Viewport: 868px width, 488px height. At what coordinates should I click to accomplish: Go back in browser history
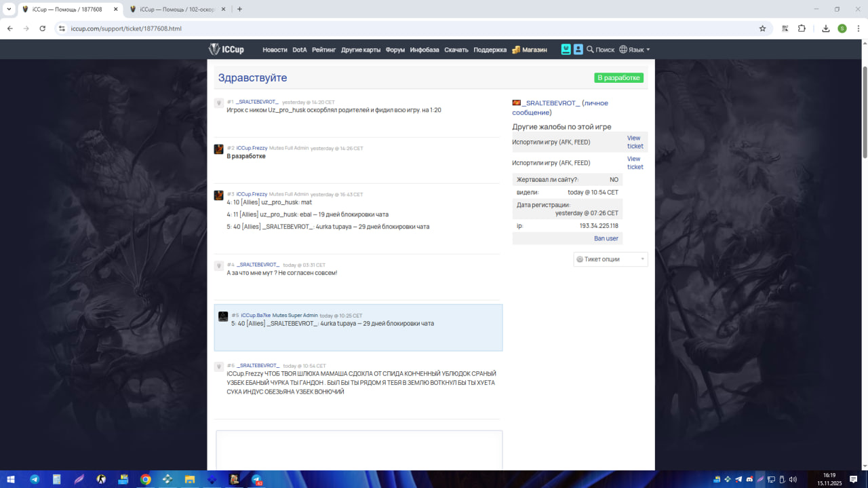(x=10, y=29)
